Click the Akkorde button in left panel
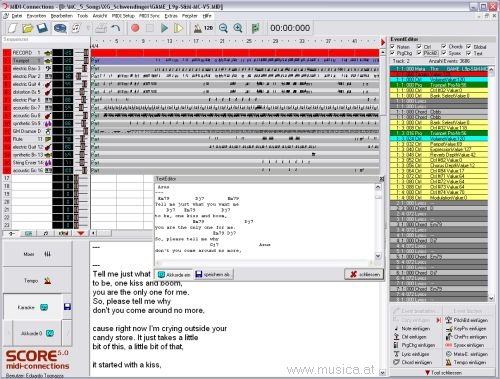The width and height of the screenshot is (500, 379). click(37, 333)
